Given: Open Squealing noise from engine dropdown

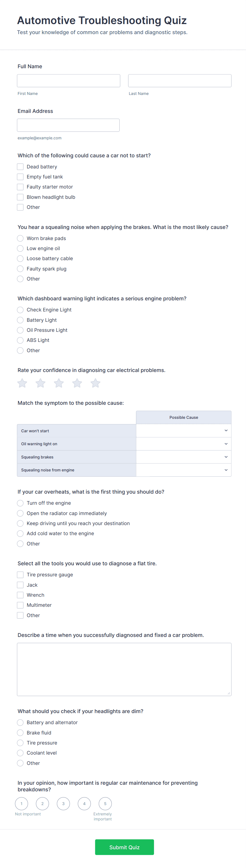Looking at the screenshot, I should point(184,470).
